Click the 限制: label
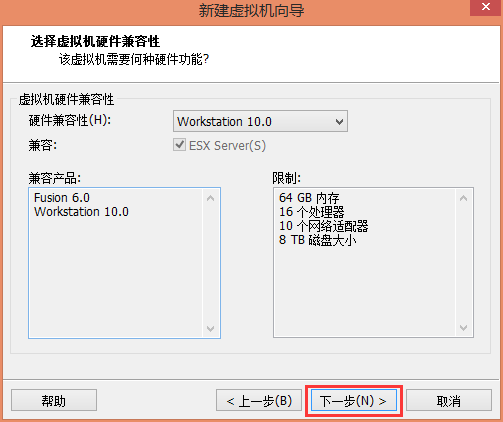This screenshot has width=503, height=422. click(287, 178)
